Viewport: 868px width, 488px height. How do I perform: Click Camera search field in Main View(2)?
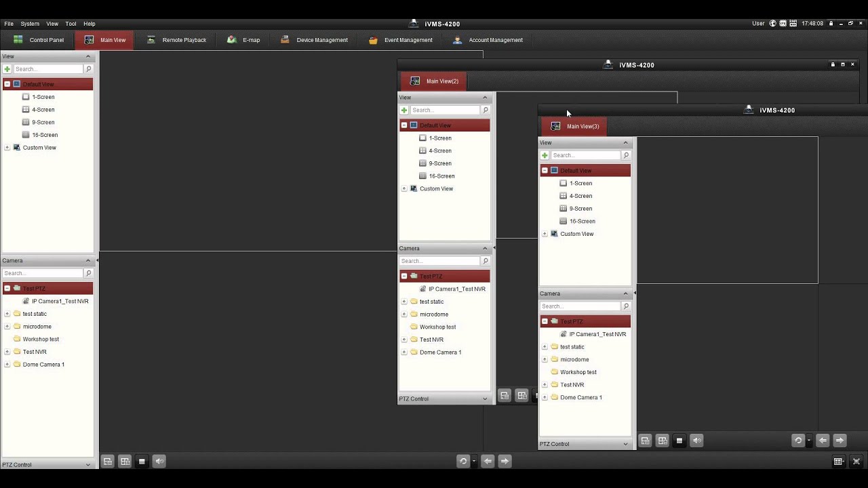pyautogui.click(x=439, y=261)
